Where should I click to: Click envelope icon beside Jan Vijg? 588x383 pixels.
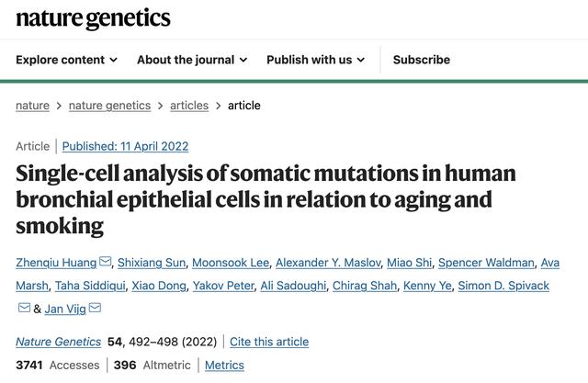(95, 308)
